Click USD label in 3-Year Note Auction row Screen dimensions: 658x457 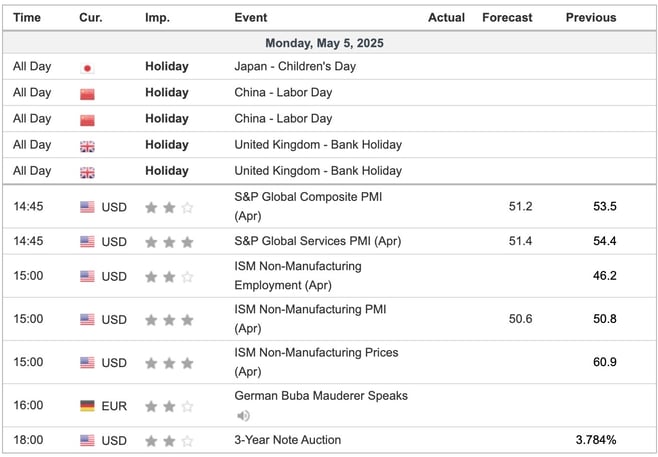114,441
